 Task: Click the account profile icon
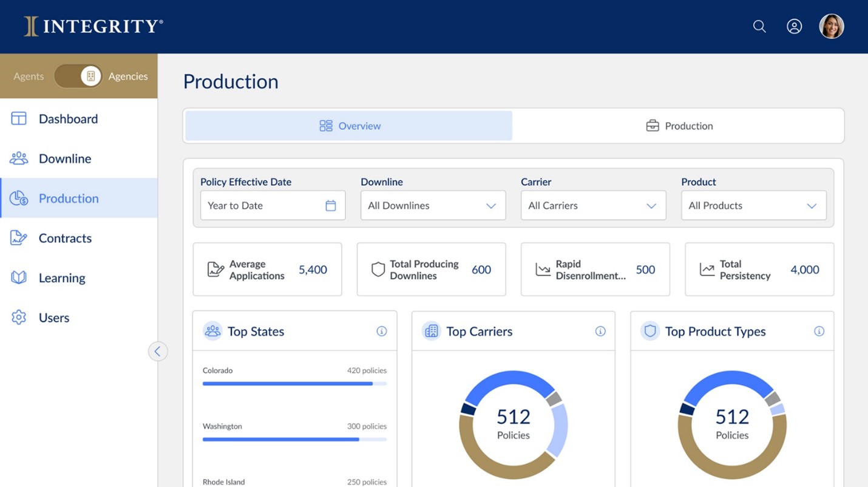coord(795,26)
